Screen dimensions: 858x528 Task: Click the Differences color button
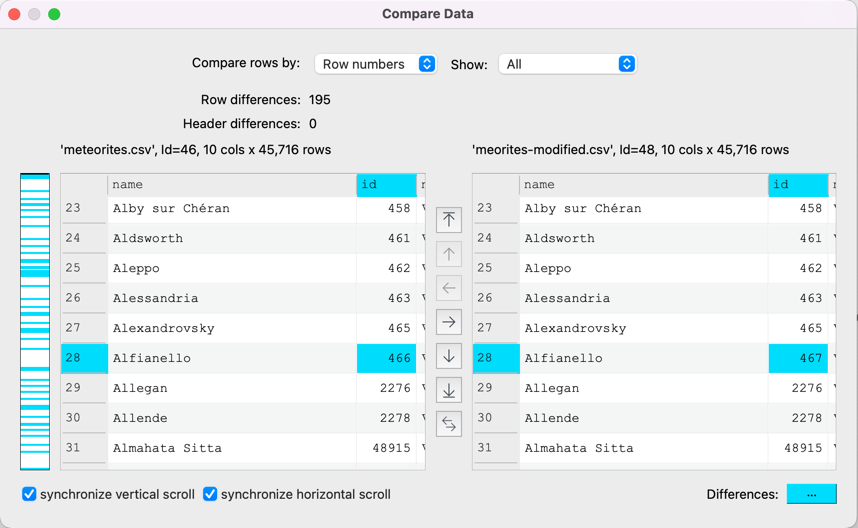point(811,494)
